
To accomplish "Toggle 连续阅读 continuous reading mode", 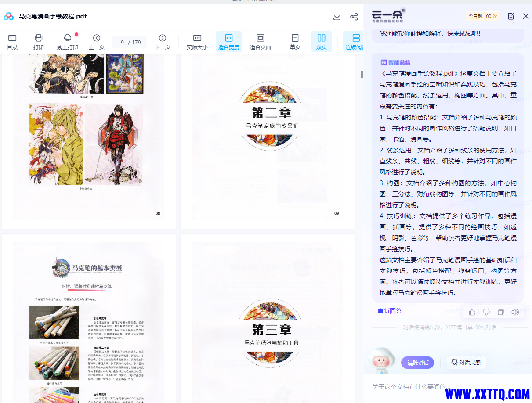I will pyautogui.click(x=353, y=42).
